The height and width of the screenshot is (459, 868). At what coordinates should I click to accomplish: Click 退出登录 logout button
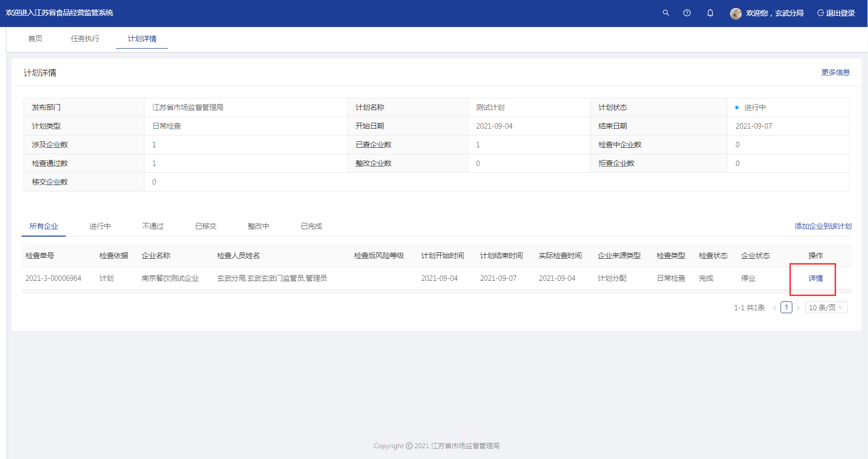coord(836,13)
